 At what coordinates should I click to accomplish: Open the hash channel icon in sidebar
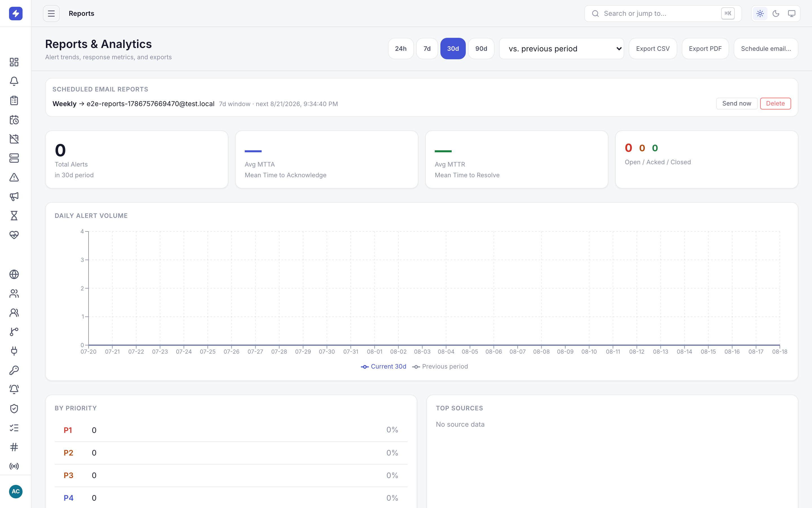tap(14, 447)
